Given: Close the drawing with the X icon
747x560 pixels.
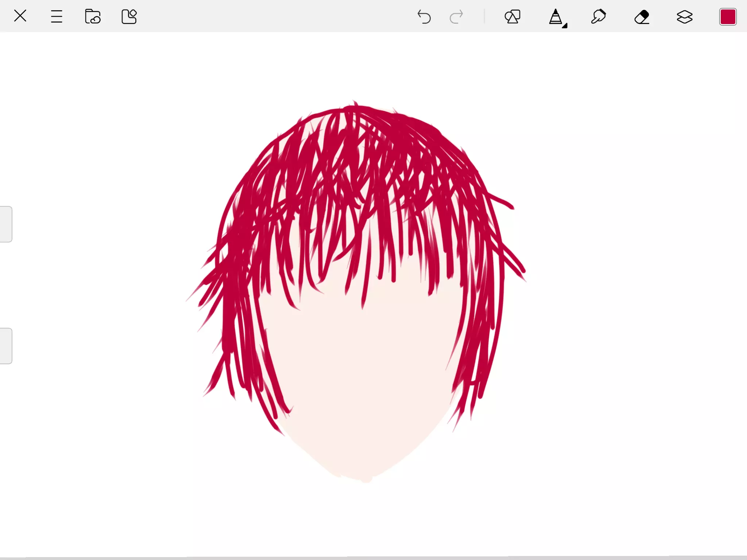Looking at the screenshot, I should coord(20,16).
